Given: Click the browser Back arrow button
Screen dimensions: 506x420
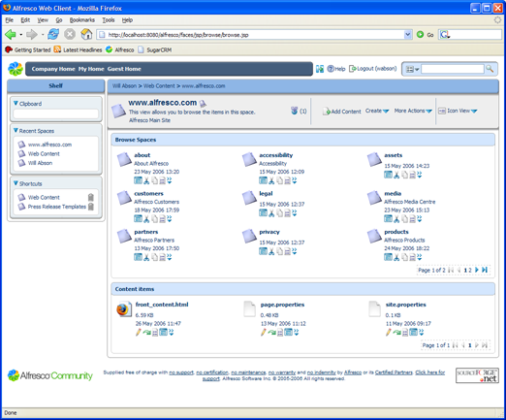Looking at the screenshot, I should pyautogui.click(x=11, y=34).
